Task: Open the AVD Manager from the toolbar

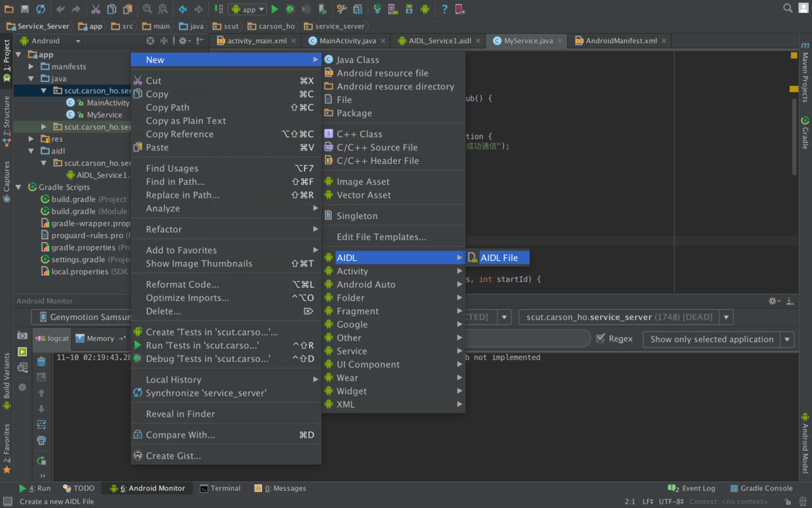Action: tap(392, 9)
